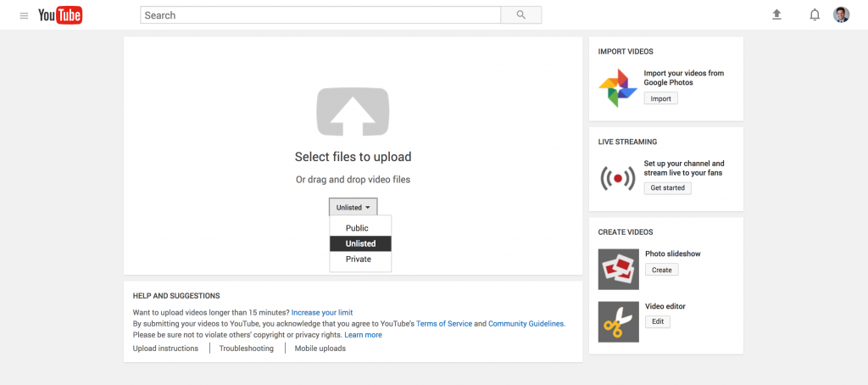Screen dimensions: 868x385
Task: Open the Learn more link
Action: (363, 335)
